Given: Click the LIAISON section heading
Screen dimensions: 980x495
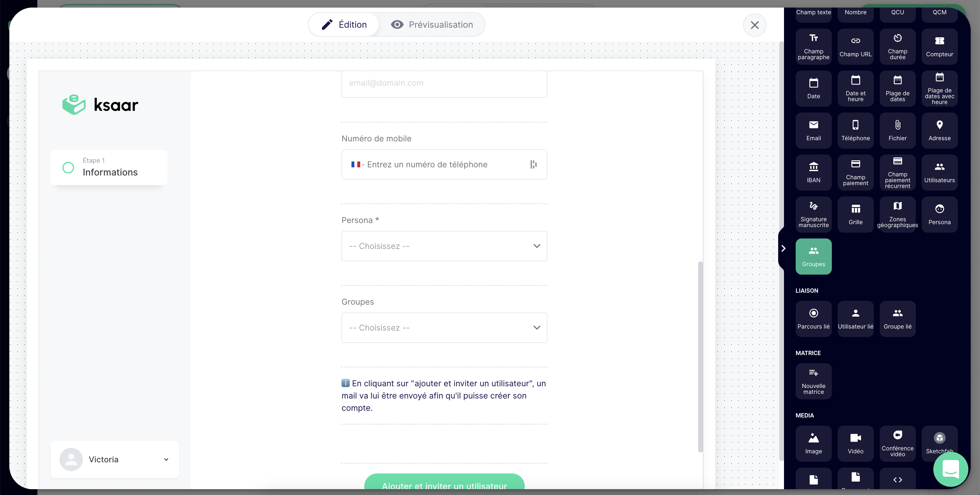Looking at the screenshot, I should click(x=806, y=290).
